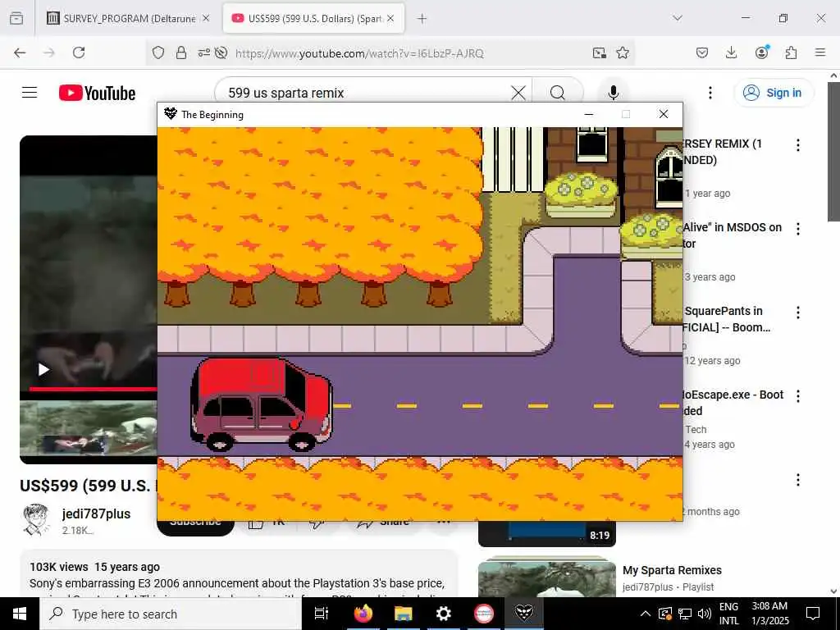Open volume control in system tray
This screenshot has width=840, height=630.
tap(705, 614)
